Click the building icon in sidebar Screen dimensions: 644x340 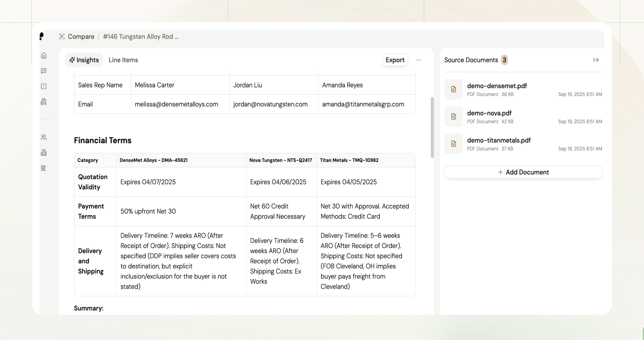(x=44, y=153)
